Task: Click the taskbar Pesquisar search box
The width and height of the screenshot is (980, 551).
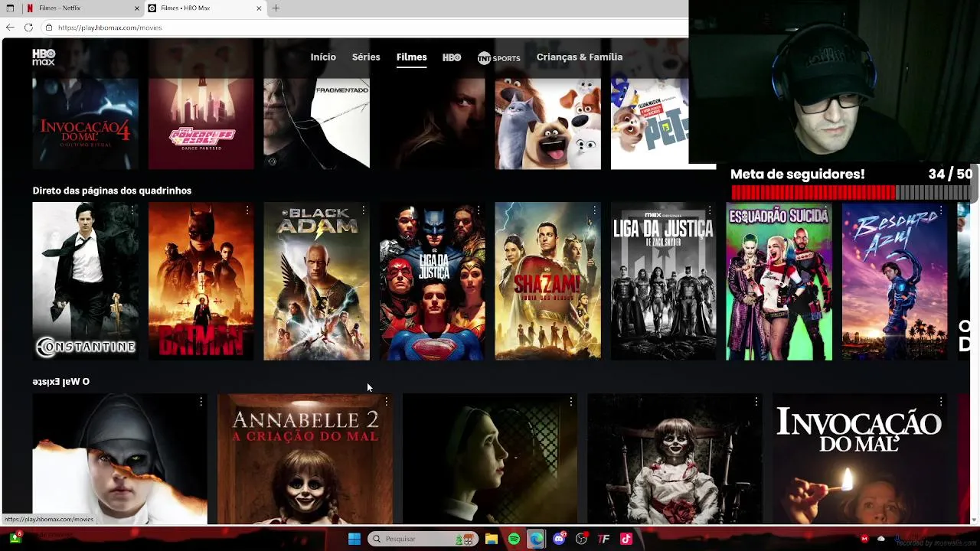Action: pyautogui.click(x=423, y=539)
